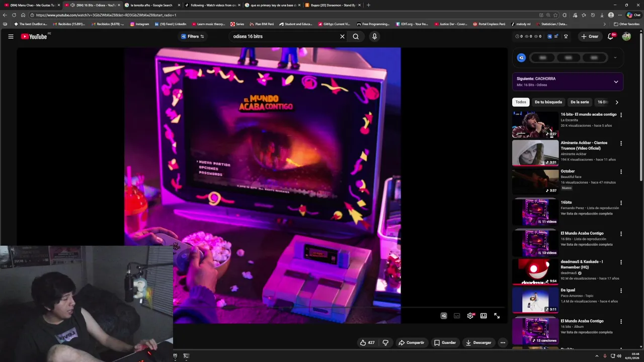Clear the search box with the X
644x362 pixels.
(342, 36)
